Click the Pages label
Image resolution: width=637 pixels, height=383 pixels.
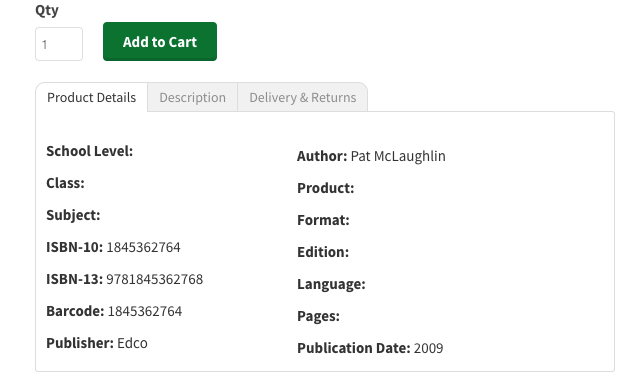point(318,316)
